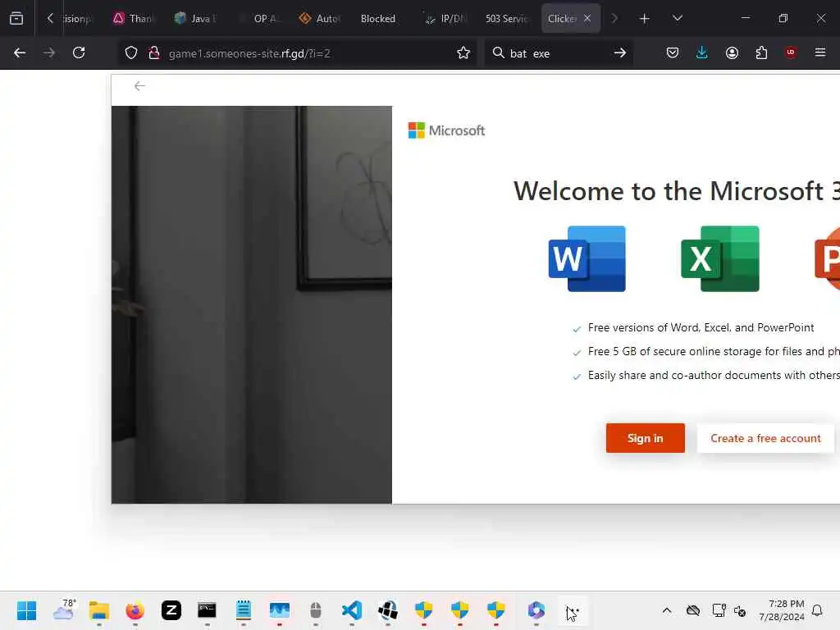Image resolution: width=840 pixels, height=630 pixels.
Task: Reload the current page
Action: coord(79,53)
